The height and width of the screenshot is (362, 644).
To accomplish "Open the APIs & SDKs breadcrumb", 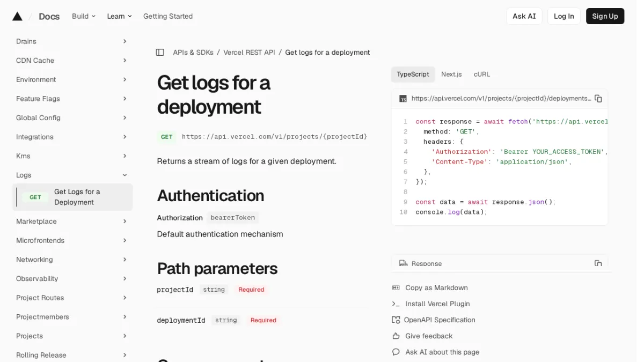I will coord(193,53).
